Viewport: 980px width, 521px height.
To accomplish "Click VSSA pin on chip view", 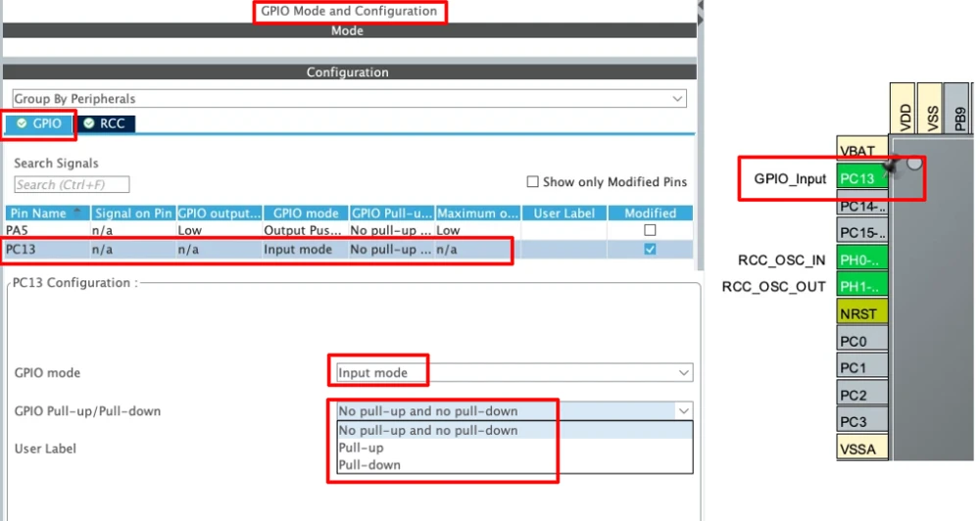I will (861, 449).
